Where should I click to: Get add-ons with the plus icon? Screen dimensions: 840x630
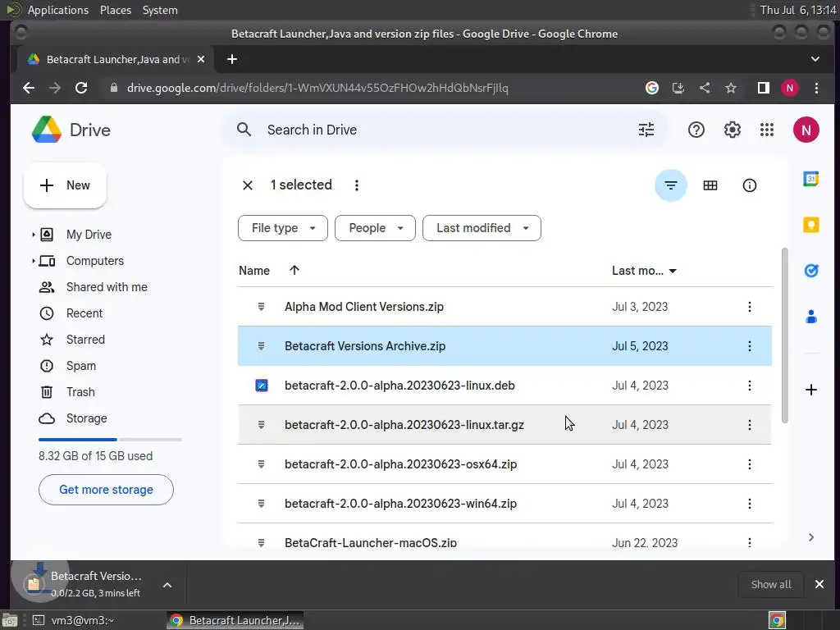tap(811, 390)
